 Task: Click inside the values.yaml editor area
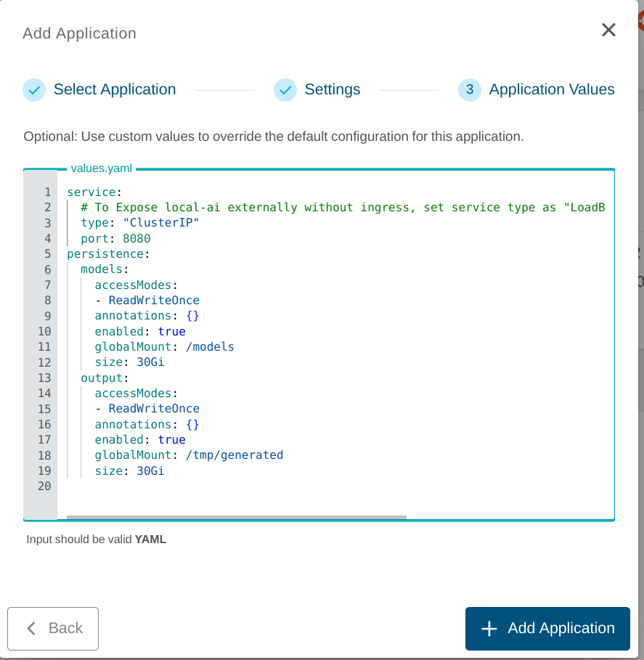point(327,341)
